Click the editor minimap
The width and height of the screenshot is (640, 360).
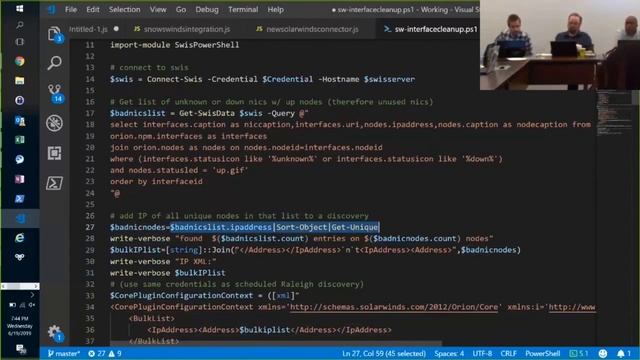614,114
